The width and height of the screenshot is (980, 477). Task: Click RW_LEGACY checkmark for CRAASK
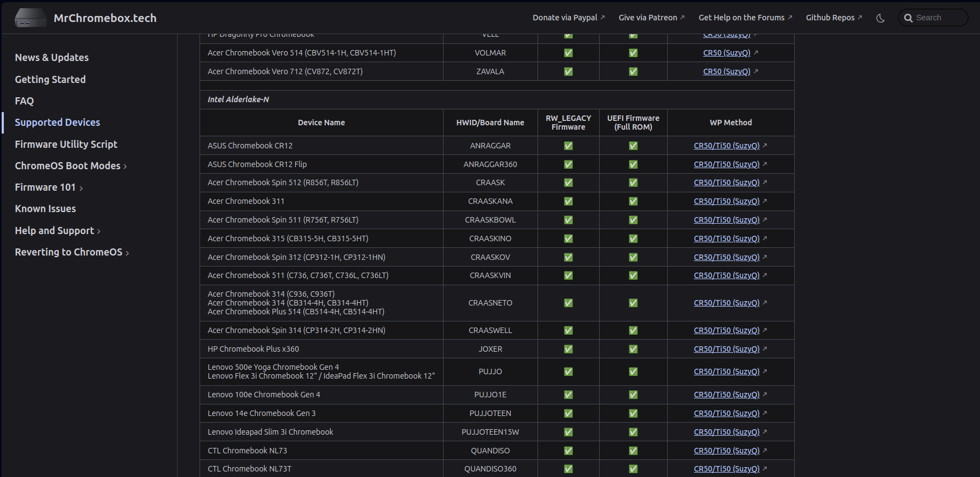(x=568, y=182)
